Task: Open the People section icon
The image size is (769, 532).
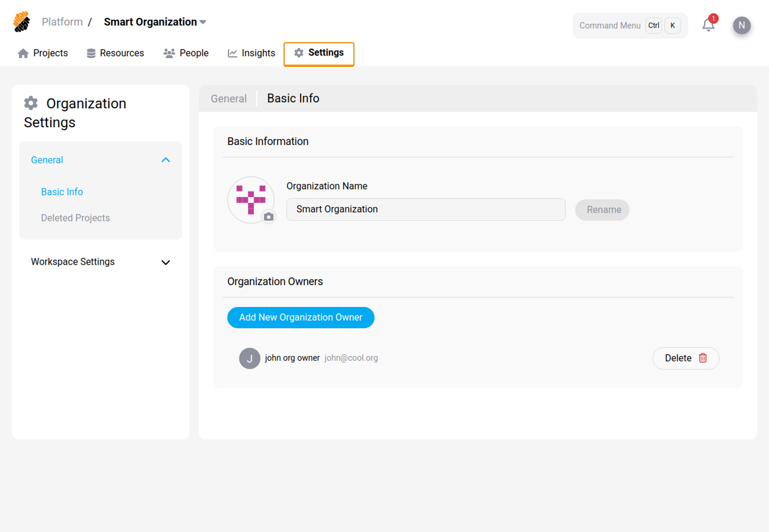Action: tap(169, 53)
